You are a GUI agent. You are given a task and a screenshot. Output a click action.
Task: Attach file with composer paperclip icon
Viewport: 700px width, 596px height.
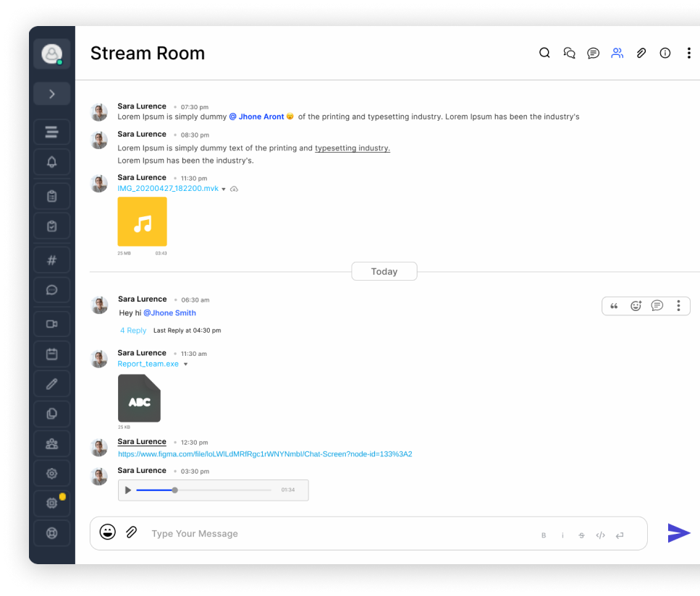pos(131,532)
